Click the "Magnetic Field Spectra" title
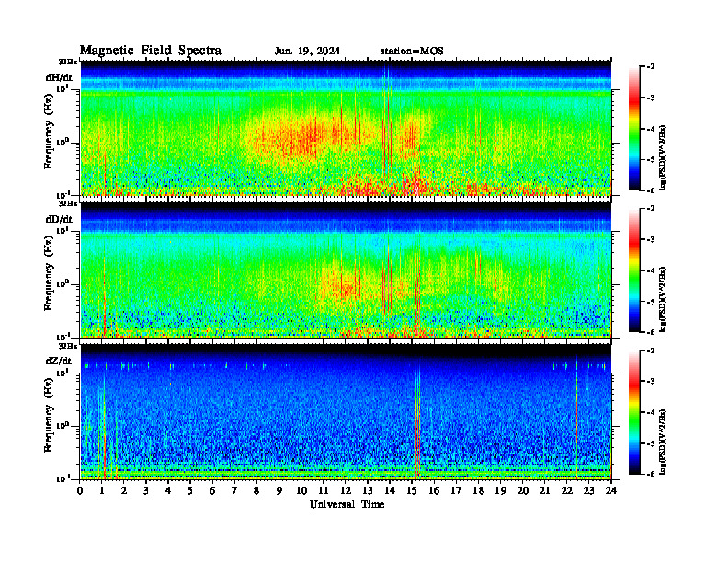Viewport: 728px width, 563px height. (151, 51)
